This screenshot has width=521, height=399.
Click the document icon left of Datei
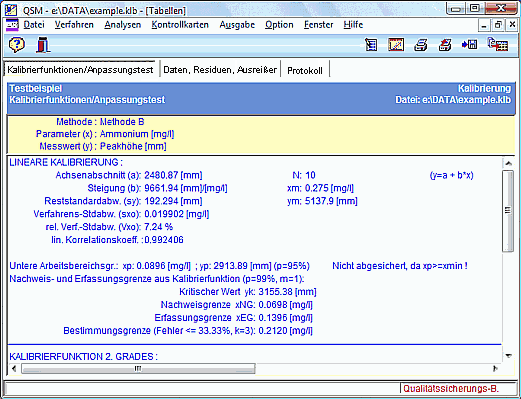click(x=12, y=25)
